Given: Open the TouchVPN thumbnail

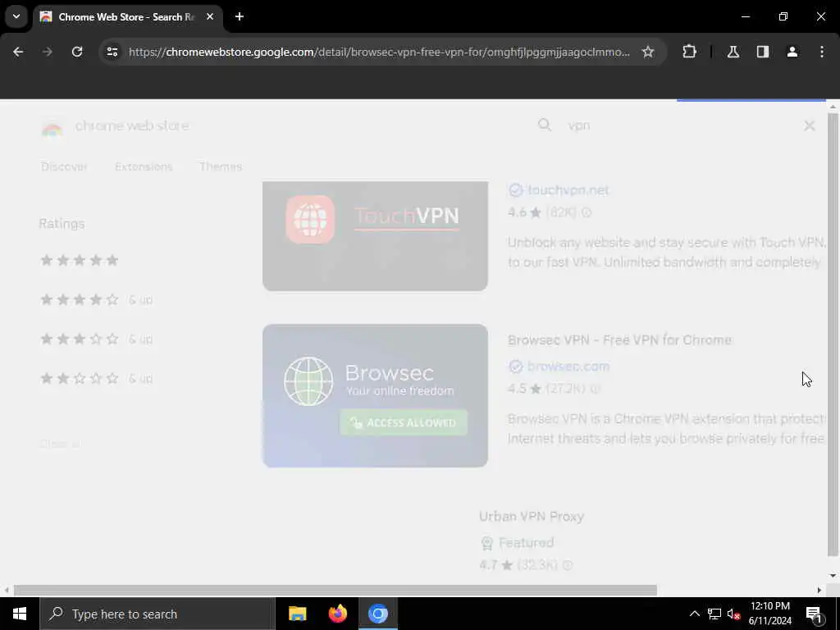Looking at the screenshot, I should click(375, 235).
